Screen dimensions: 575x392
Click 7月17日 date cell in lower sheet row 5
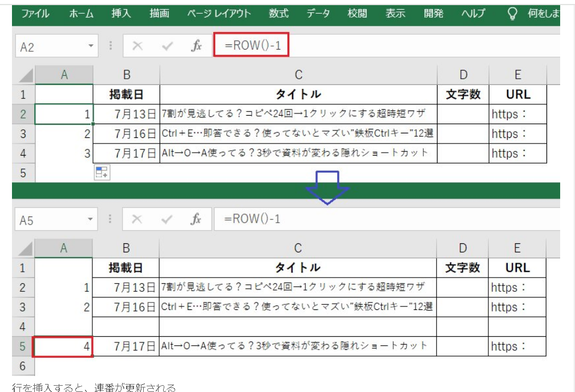(125, 346)
